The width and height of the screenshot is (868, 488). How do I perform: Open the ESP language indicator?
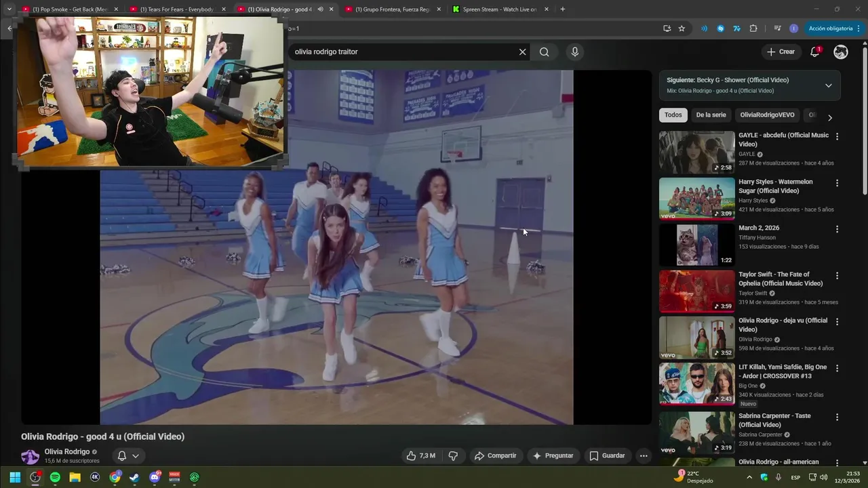pyautogui.click(x=795, y=477)
